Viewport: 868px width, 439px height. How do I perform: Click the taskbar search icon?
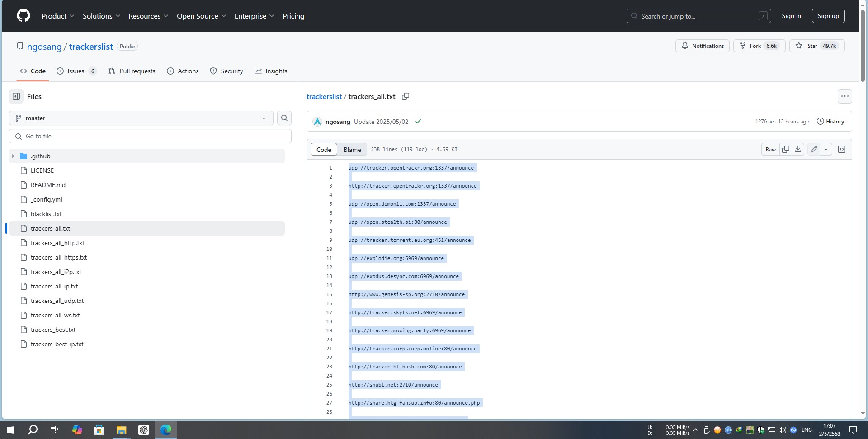point(33,430)
